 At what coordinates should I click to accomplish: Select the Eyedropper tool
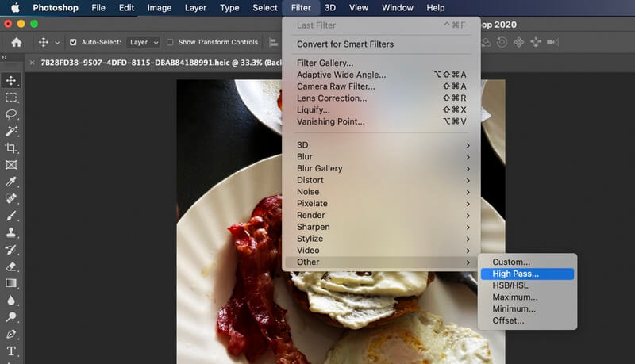click(11, 182)
